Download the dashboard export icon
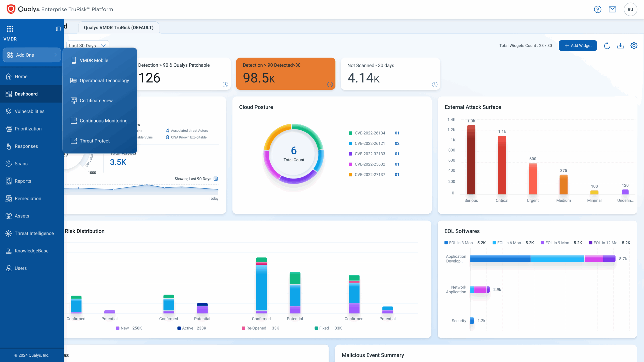Screen dimensions: 644x362 pos(620,46)
